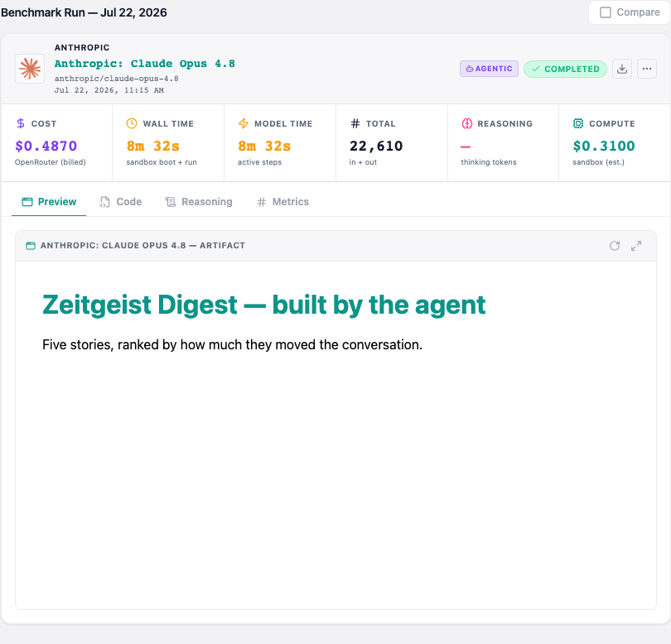Open the Claude Opus 4.8 model link
The width and height of the screenshot is (671, 644).
click(x=145, y=64)
